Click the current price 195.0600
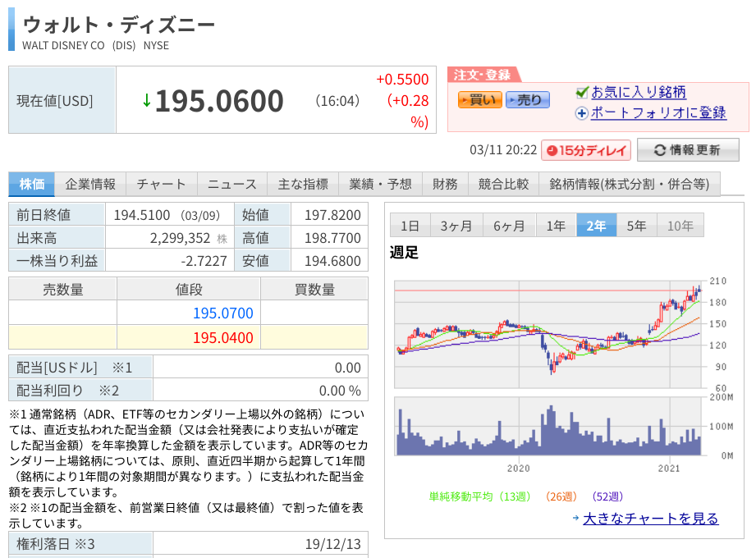This screenshot has width=756, height=558. 219,101
